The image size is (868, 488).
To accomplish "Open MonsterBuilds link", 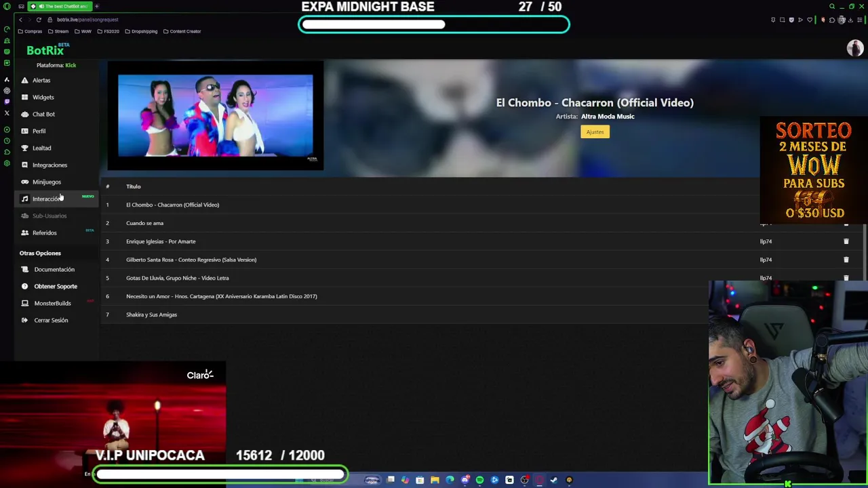I will (x=52, y=303).
